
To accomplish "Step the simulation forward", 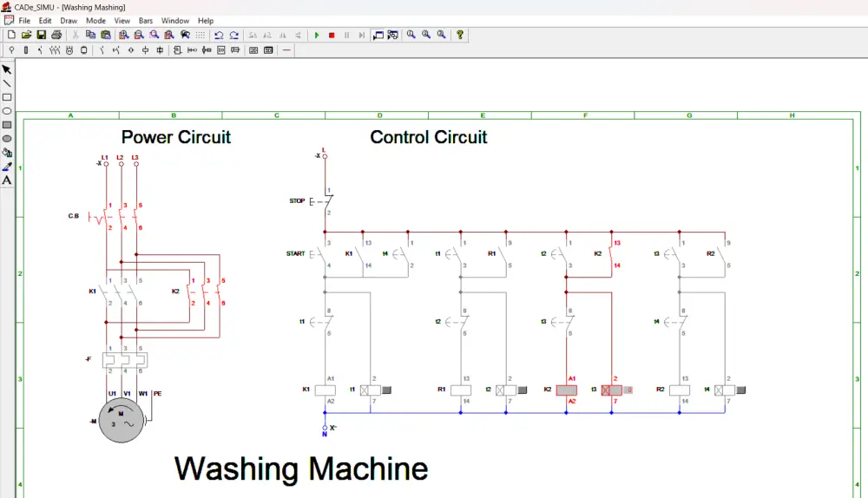I will [361, 35].
